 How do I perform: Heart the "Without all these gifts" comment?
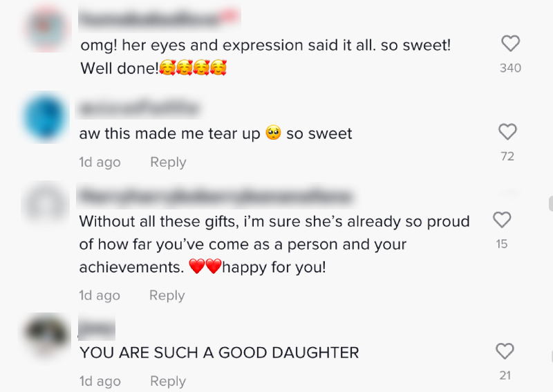coord(502,220)
